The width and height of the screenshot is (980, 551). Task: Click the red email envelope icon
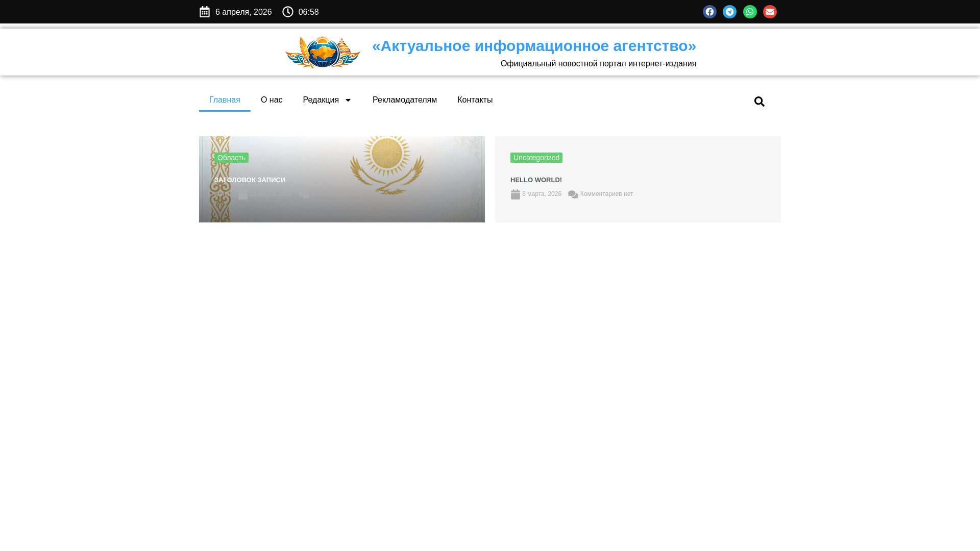click(x=770, y=12)
